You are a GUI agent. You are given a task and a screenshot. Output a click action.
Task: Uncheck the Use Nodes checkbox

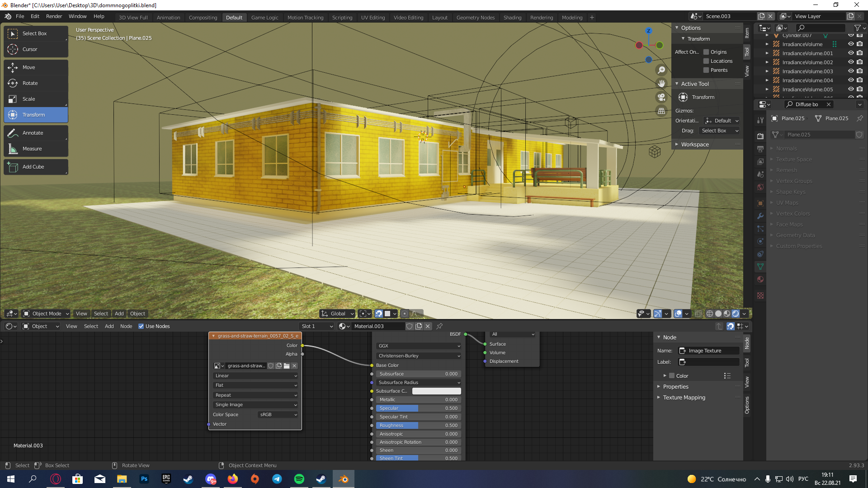[141, 326]
